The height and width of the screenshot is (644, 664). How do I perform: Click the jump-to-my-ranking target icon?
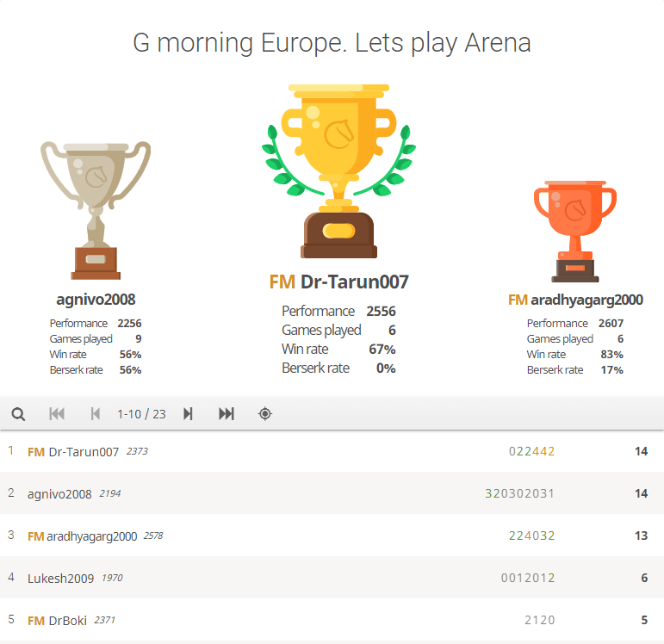(265, 414)
